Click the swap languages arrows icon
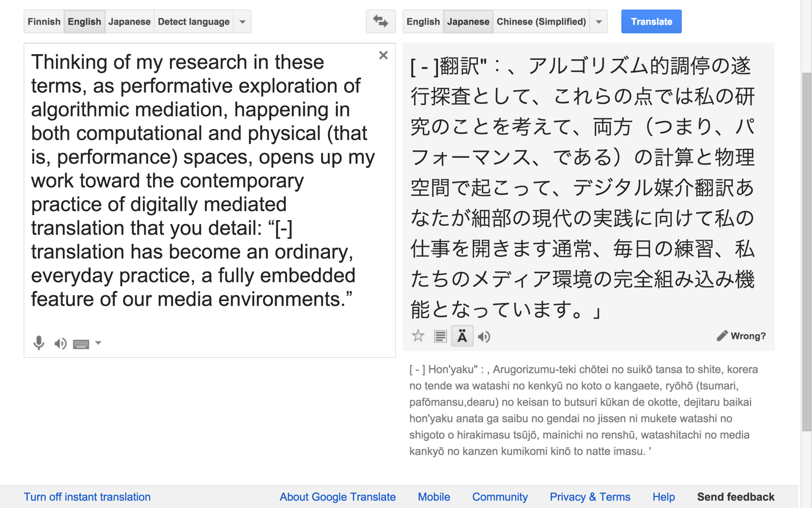This screenshot has height=508, width=812. click(x=380, y=22)
